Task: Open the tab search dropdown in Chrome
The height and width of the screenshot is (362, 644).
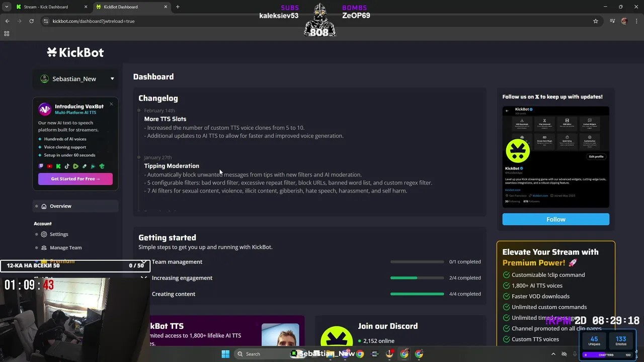Action: tap(7, 7)
